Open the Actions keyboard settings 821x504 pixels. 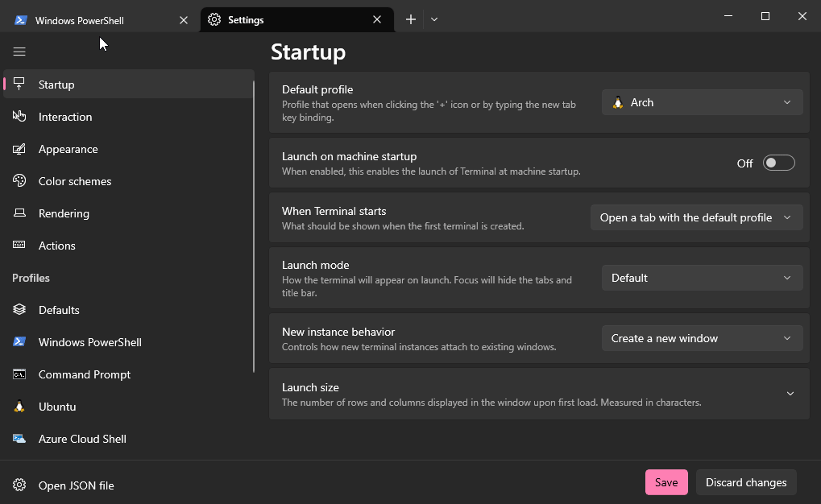coord(56,246)
